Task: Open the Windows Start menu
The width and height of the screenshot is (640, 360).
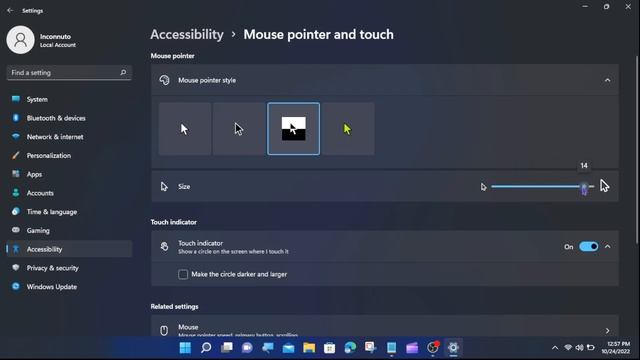Action: point(185,348)
